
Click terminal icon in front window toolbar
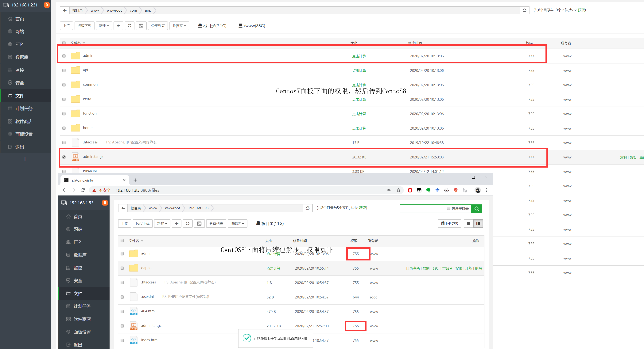coord(199,223)
